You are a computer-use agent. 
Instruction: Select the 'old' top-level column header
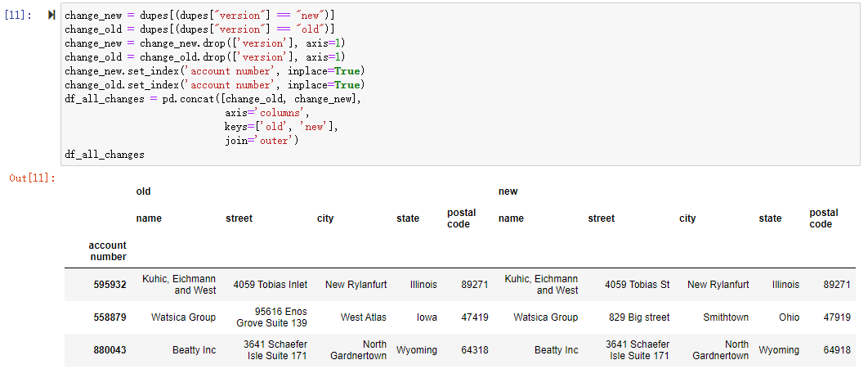[143, 191]
